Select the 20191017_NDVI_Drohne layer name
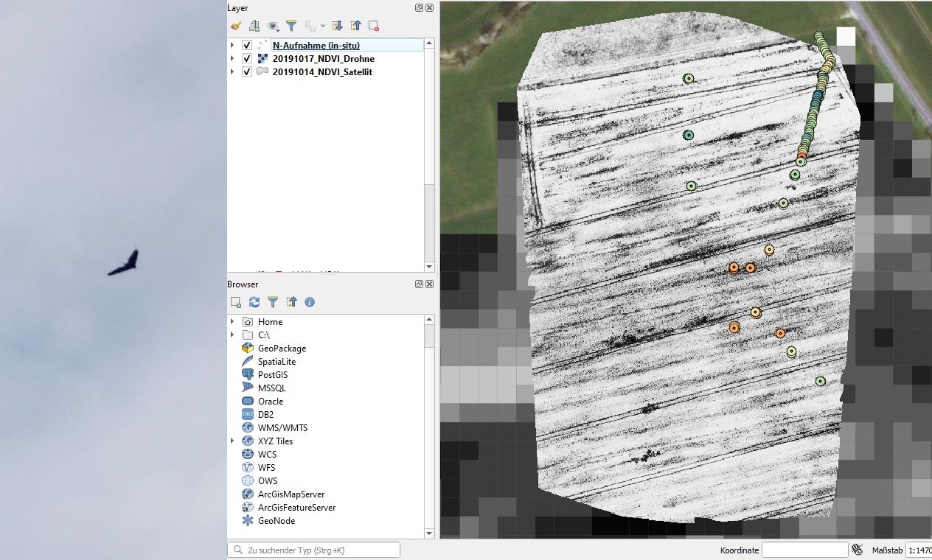This screenshot has height=560, width=932. 323,59
